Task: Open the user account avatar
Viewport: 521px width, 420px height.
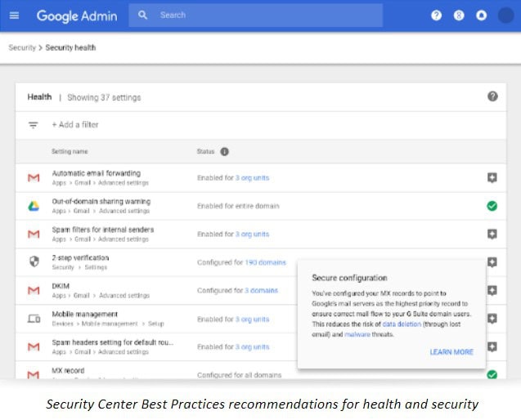Action: tap(505, 16)
